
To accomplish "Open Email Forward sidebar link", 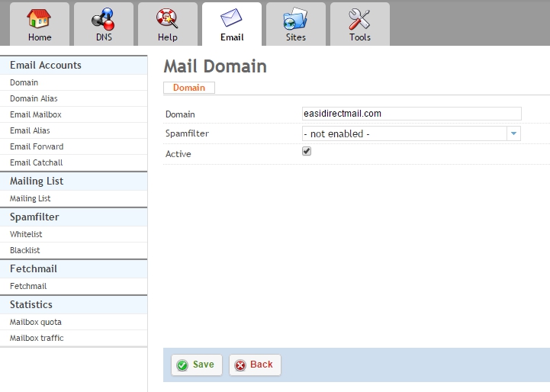I will [37, 146].
